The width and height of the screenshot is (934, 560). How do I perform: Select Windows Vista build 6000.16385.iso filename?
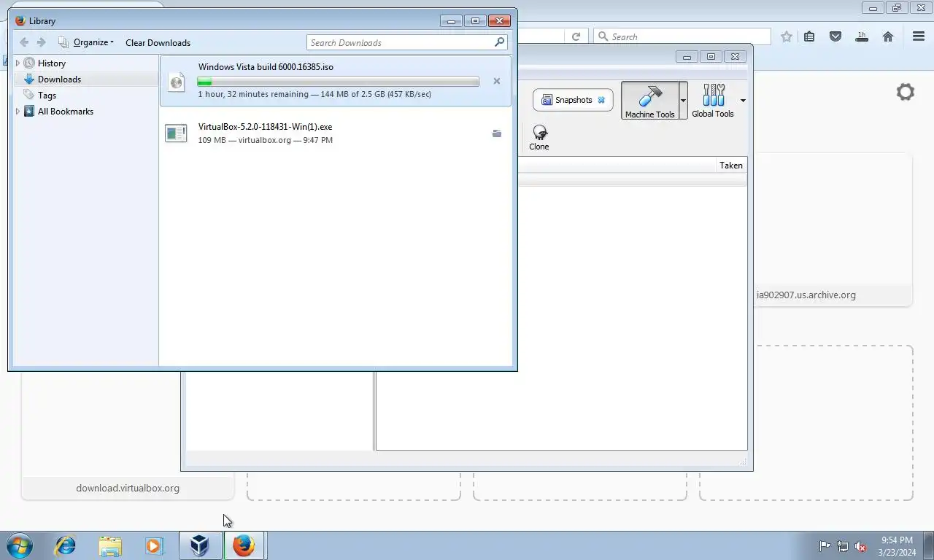click(x=266, y=67)
